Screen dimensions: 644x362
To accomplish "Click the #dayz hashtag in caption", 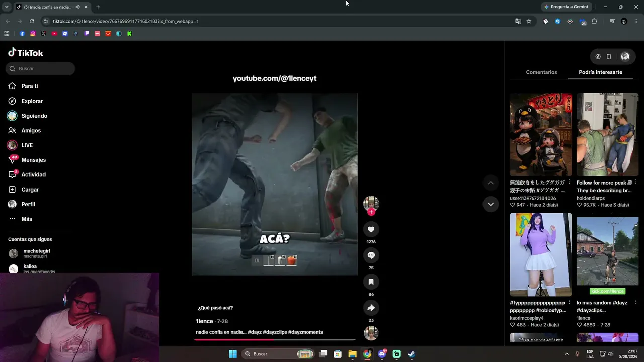I will tap(254, 332).
